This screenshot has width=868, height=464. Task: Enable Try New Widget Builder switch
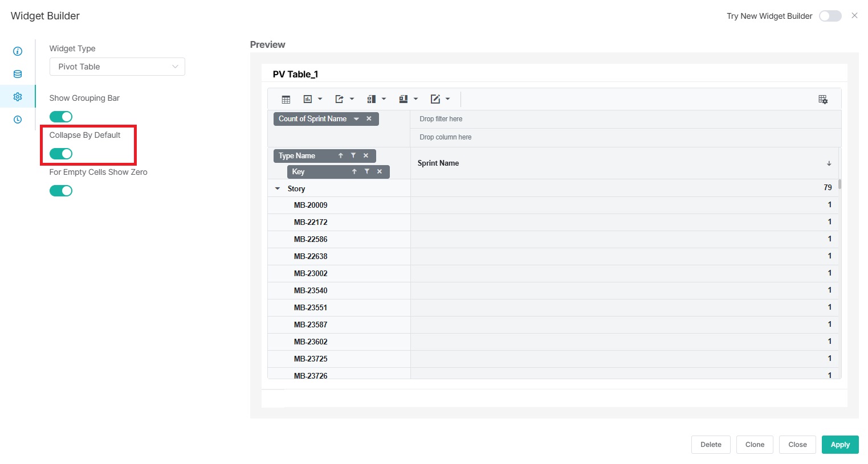click(830, 16)
